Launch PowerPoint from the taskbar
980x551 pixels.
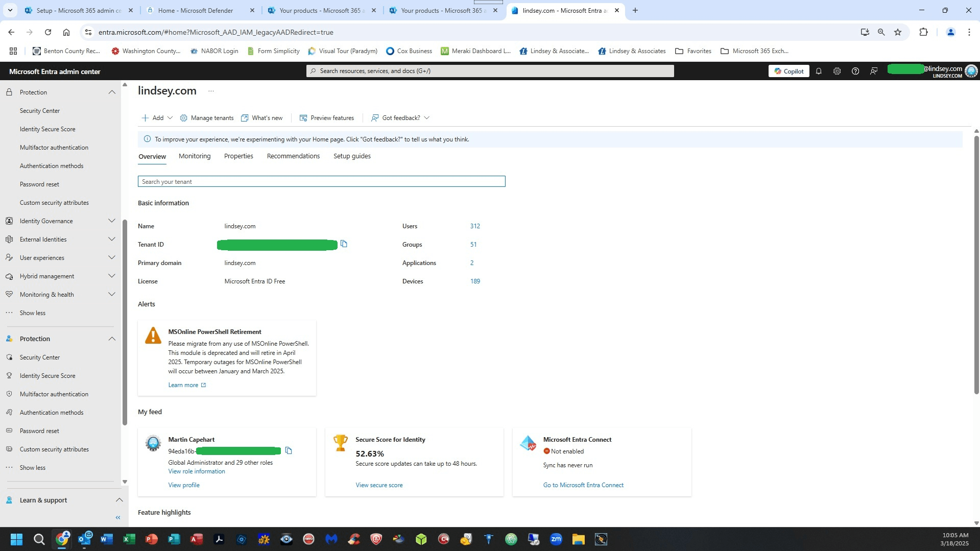click(152, 539)
